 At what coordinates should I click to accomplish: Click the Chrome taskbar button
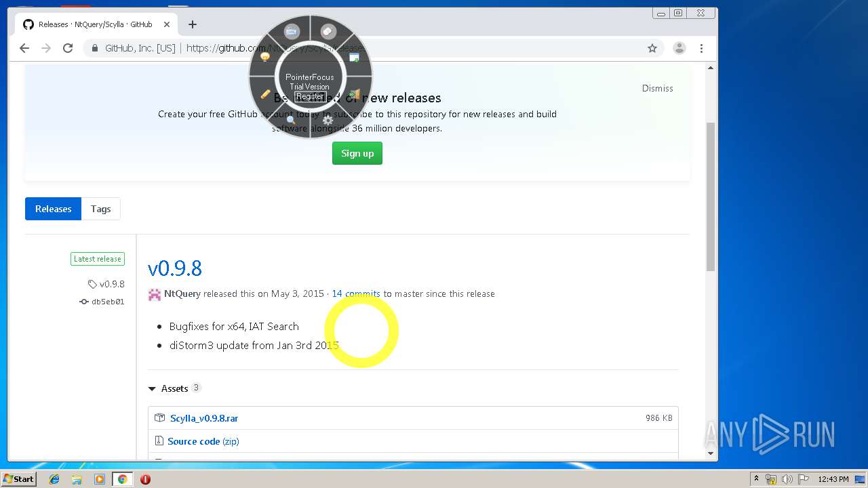tap(122, 479)
